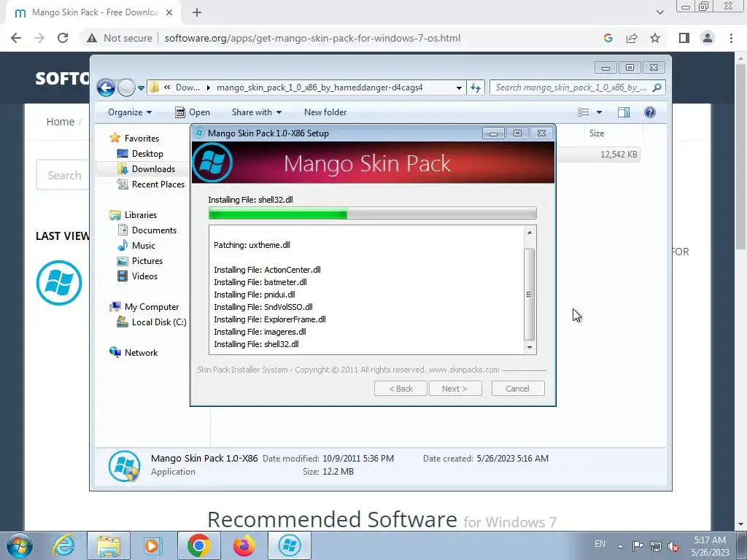Reload the page in Chrome

pyautogui.click(x=63, y=38)
